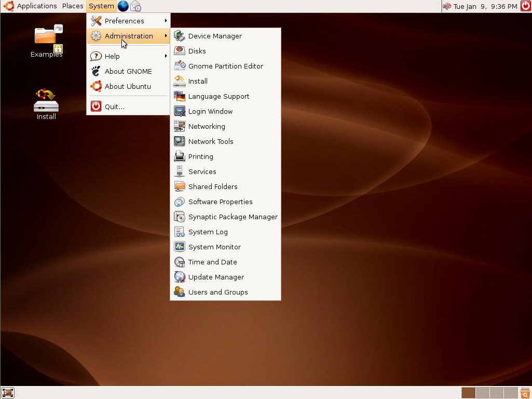
Task: Open Services via its icon
Action: pos(180,171)
